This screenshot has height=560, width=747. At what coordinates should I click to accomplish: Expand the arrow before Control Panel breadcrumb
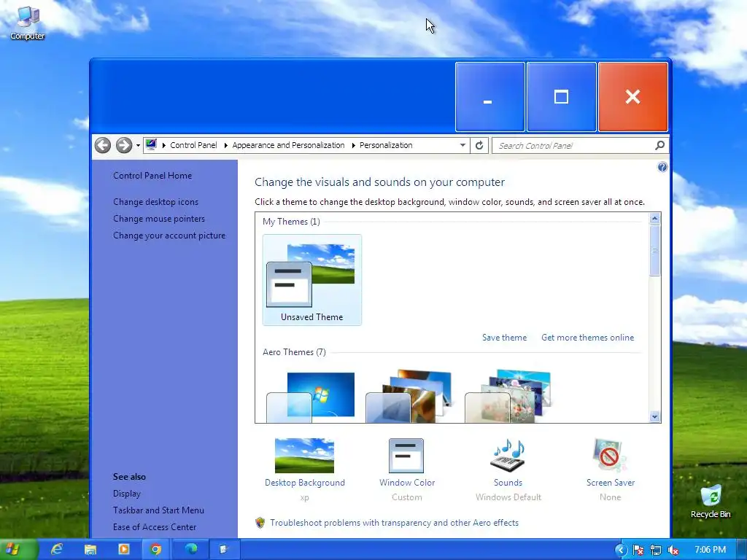(164, 145)
